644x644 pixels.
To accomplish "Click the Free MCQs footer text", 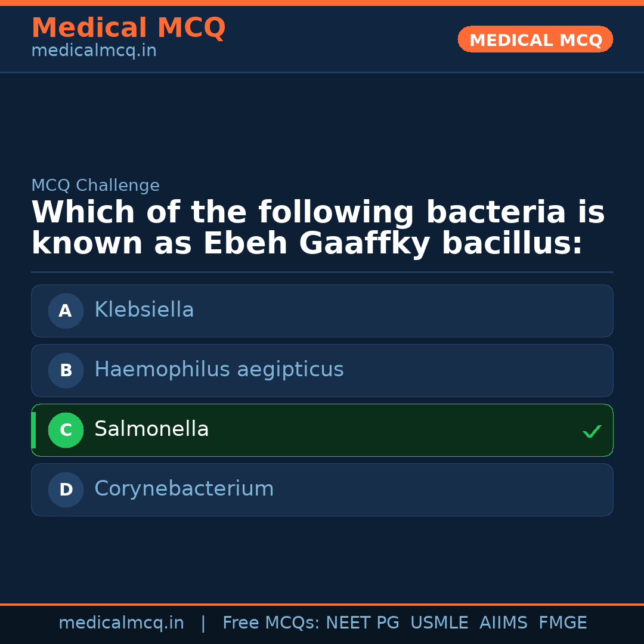I will [x=271, y=623].
